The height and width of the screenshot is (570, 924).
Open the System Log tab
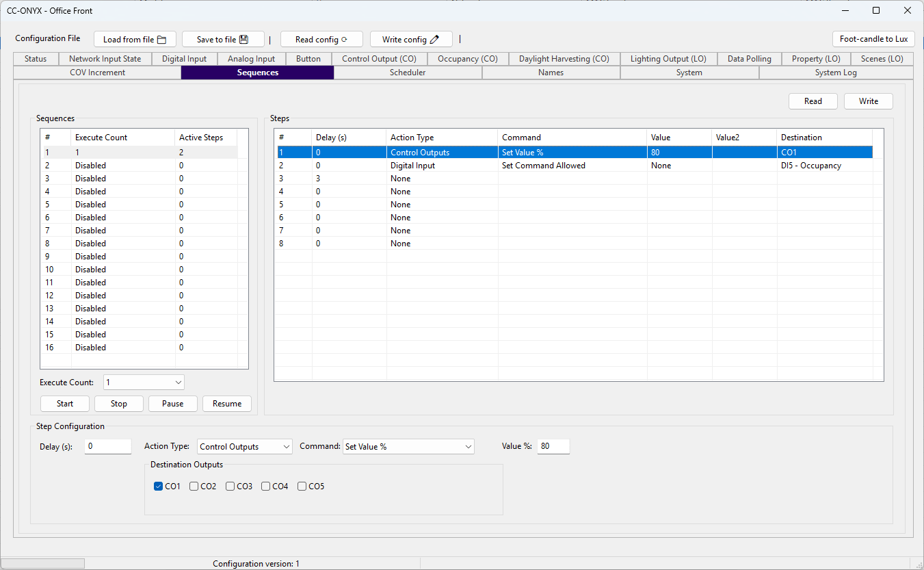click(x=836, y=73)
